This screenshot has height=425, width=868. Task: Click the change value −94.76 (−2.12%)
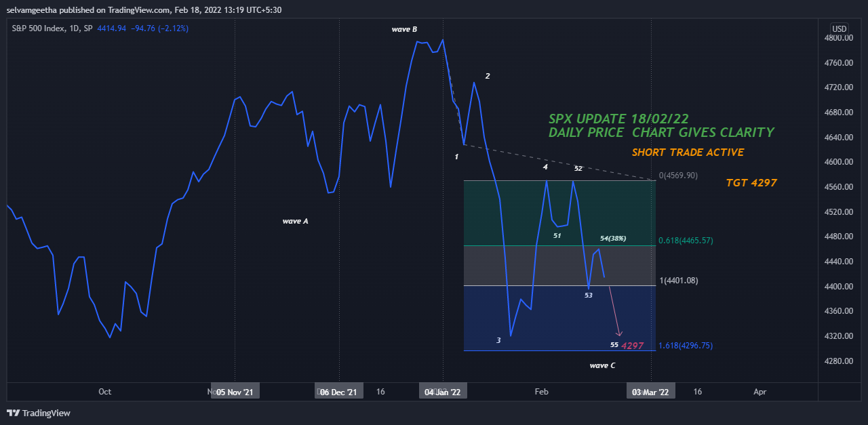point(159,28)
